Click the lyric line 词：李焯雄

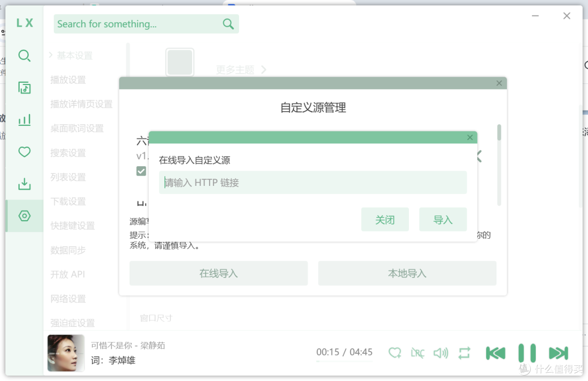pyautogui.click(x=113, y=360)
